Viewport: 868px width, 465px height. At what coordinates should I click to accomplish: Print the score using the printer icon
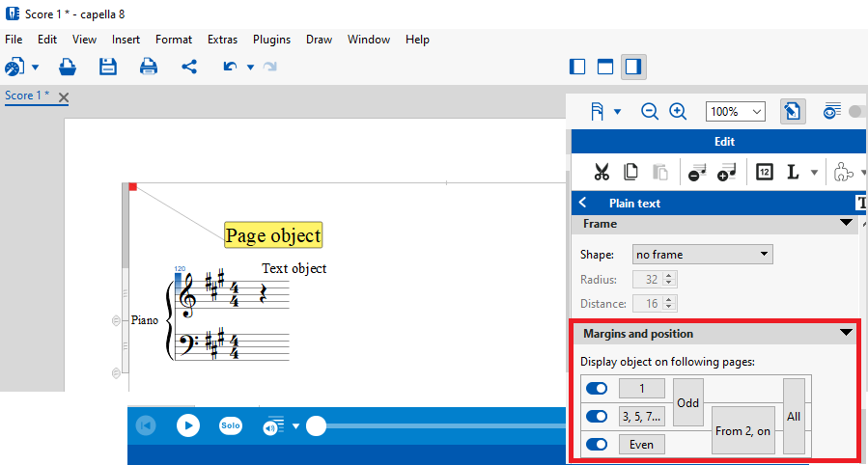(149, 67)
